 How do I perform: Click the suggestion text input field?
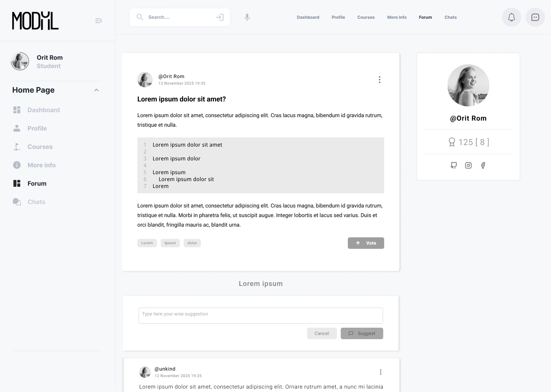point(261,315)
